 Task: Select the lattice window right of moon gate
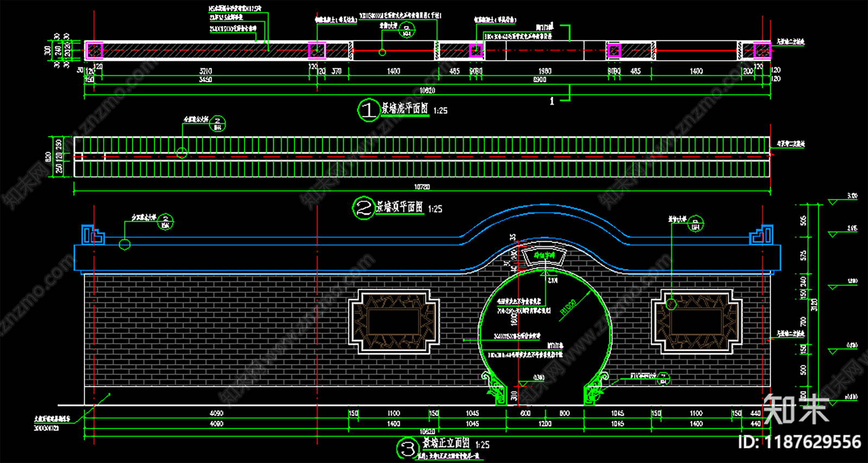point(697,321)
